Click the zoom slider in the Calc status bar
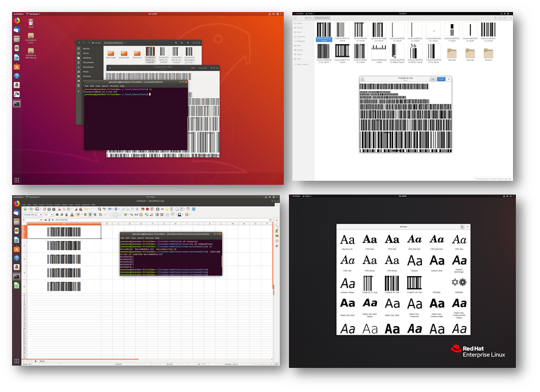 coord(263,364)
